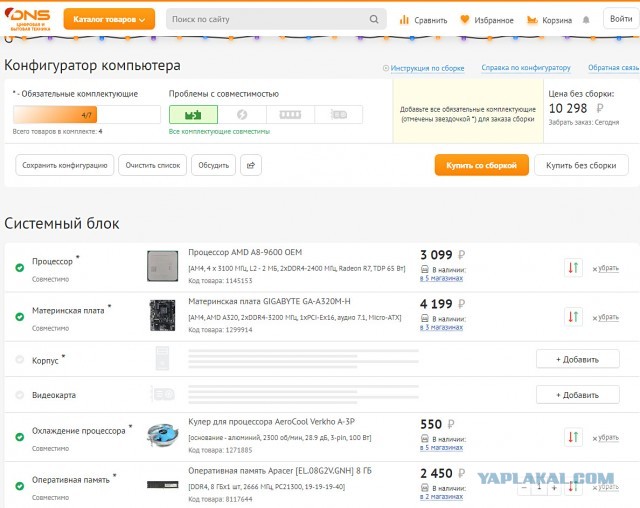Increase RAM quantity with plus
This screenshot has height=508, width=640.
(x=554, y=488)
